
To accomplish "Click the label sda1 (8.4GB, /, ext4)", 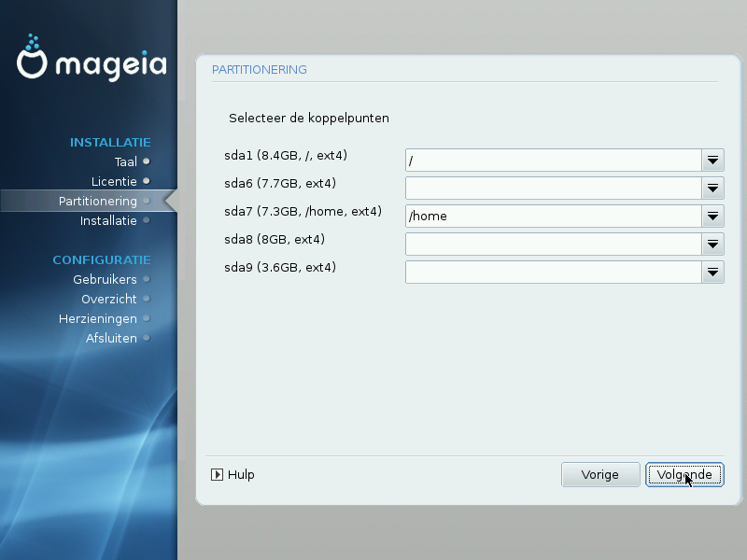I will point(286,156).
